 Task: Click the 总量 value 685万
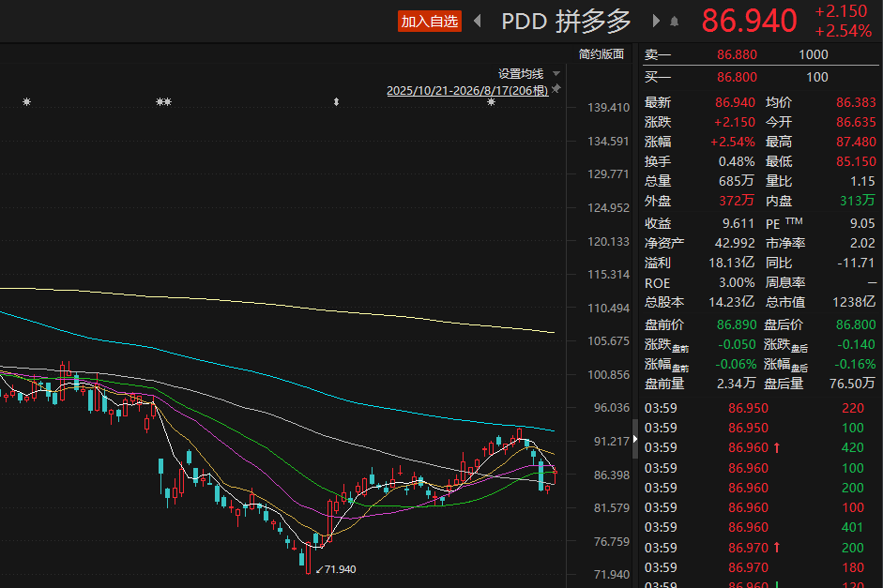tap(737, 181)
